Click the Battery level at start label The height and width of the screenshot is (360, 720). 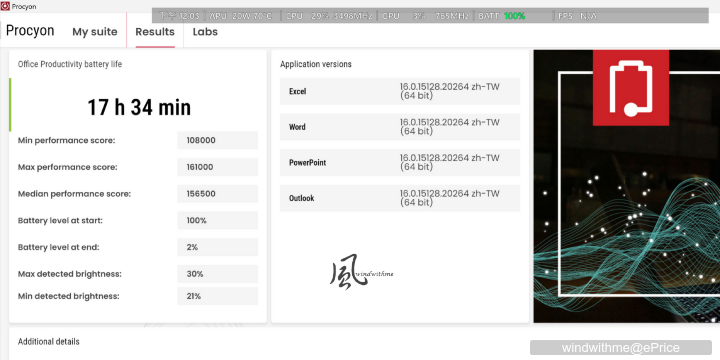[x=60, y=220]
